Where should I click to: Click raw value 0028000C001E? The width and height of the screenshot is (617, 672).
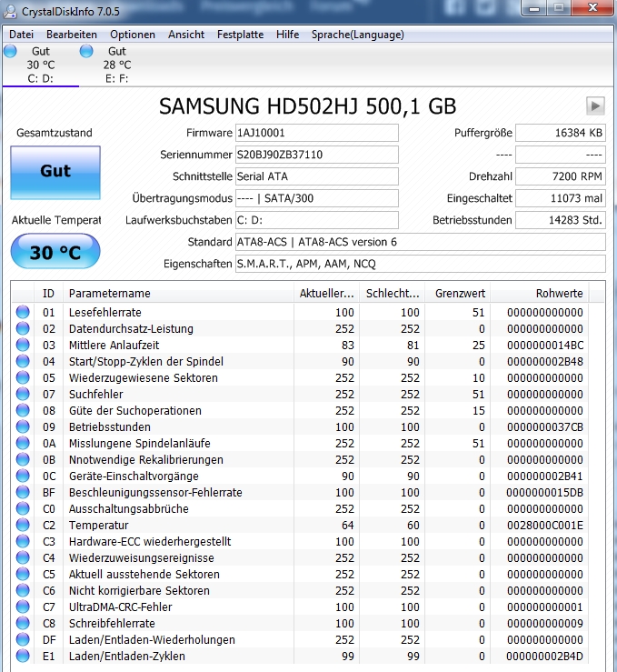(544, 525)
